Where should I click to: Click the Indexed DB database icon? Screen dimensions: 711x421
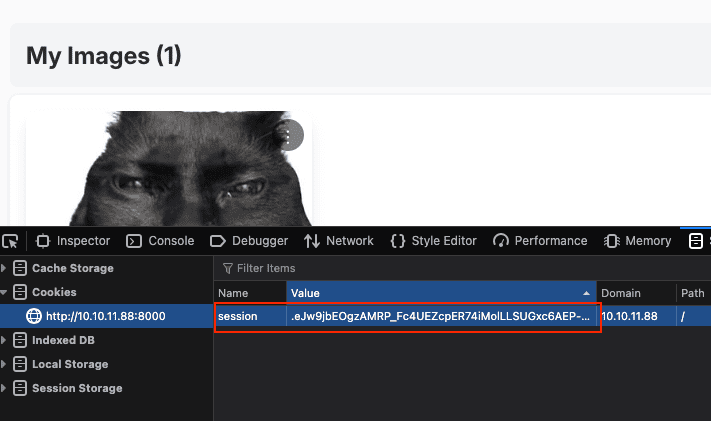pos(20,340)
